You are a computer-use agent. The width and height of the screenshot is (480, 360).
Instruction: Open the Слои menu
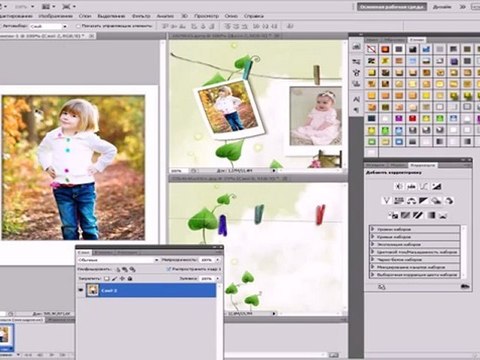85,16
